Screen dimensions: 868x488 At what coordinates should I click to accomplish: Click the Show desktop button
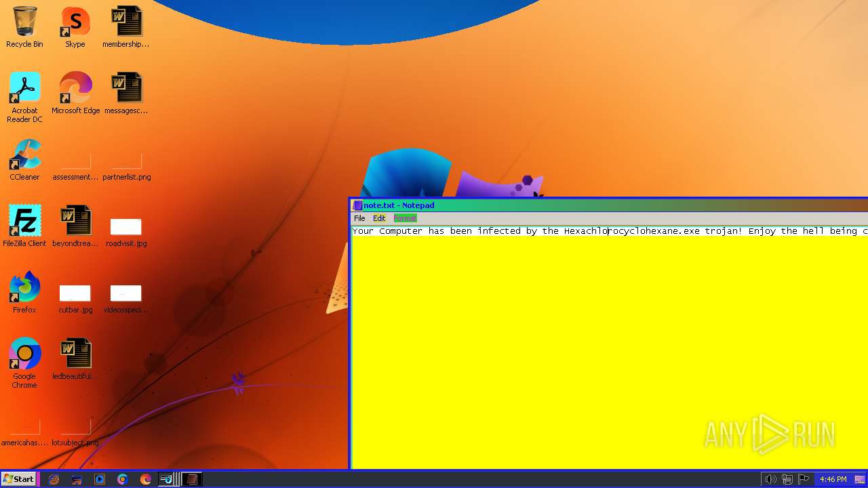click(860, 479)
